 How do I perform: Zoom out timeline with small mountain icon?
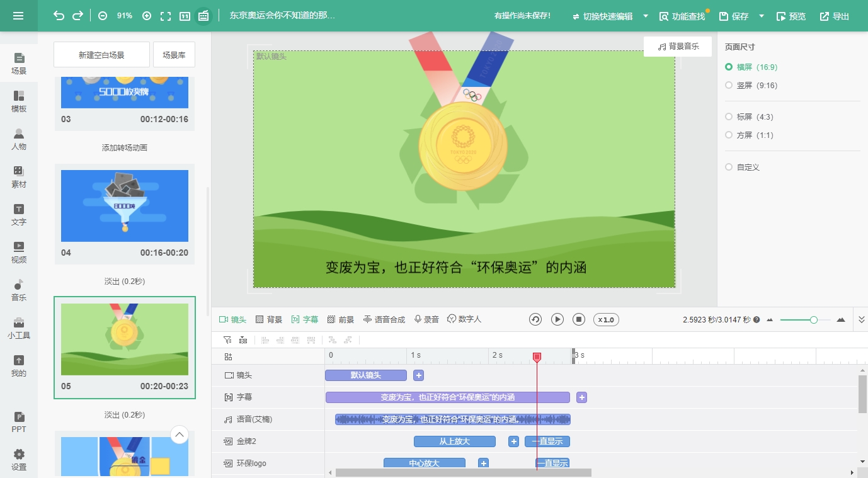(x=770, y=320)
